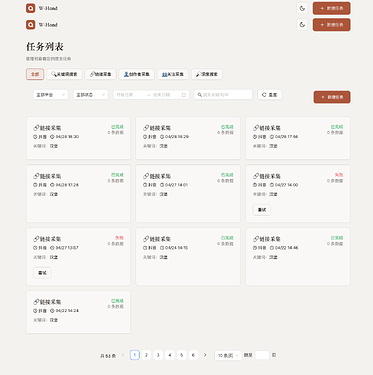
Task: Click link icon on the 04/28 18:30 card
Action: [x=36, y=128]
